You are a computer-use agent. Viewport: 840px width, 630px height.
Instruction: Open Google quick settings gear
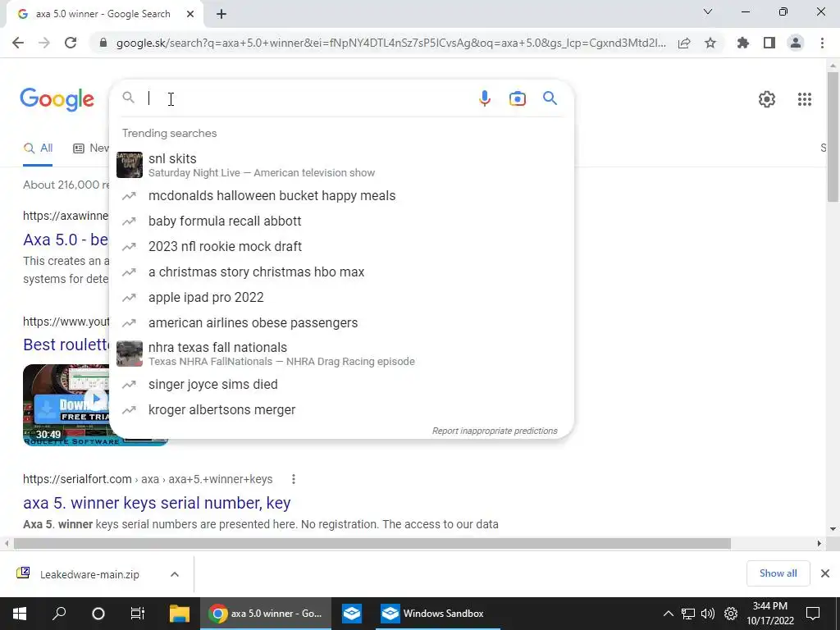(x=767, y=99)
